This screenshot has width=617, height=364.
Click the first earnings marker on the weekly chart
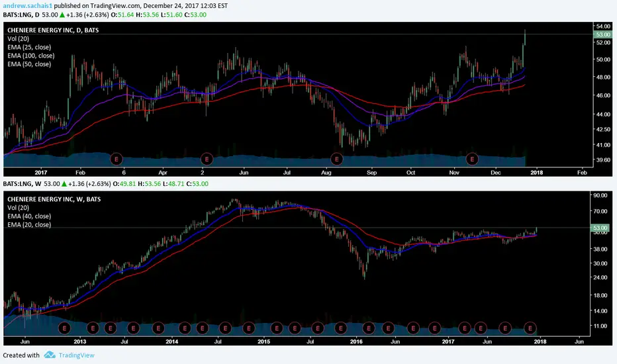click(x=64, y=328)
